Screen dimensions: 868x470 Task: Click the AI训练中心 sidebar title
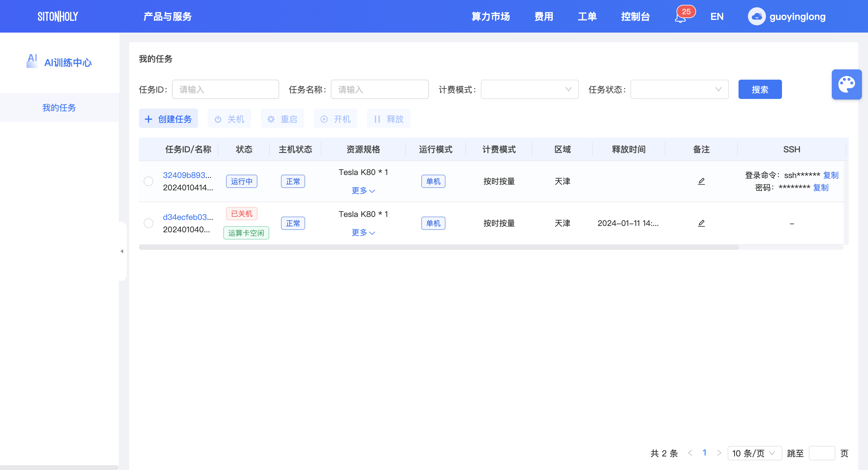pos(68,63)
